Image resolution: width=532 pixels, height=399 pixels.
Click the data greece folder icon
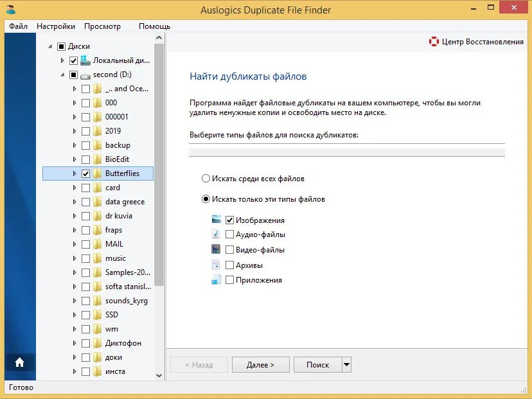point(98,202)
